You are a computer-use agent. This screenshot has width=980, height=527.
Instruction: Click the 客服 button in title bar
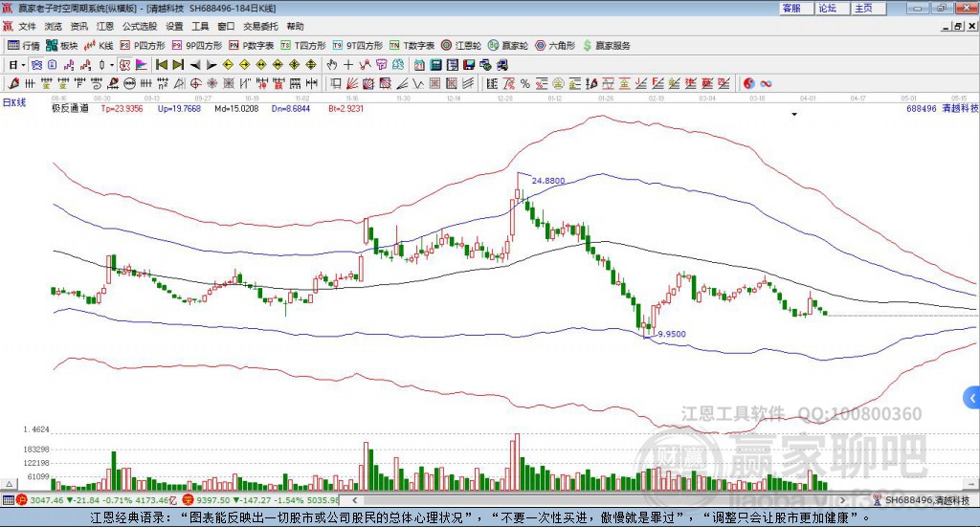pyautogui.click(x=795, y=8)
